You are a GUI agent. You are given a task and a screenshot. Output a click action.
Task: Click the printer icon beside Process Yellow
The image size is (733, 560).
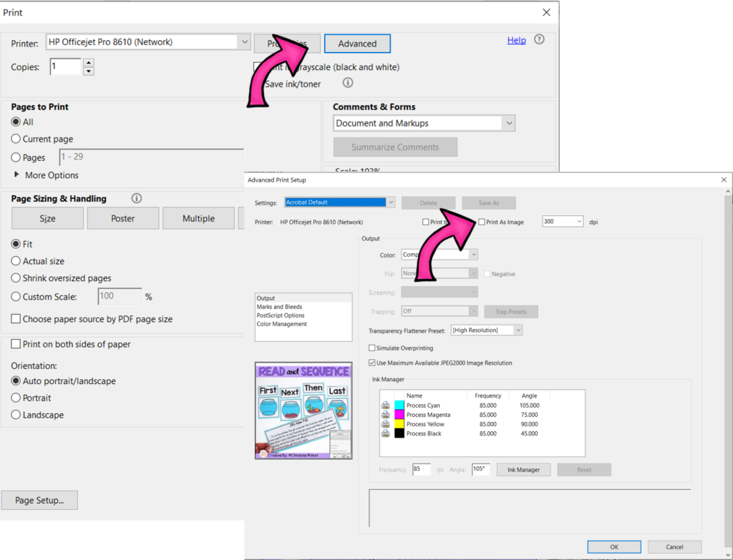(386, 424)
